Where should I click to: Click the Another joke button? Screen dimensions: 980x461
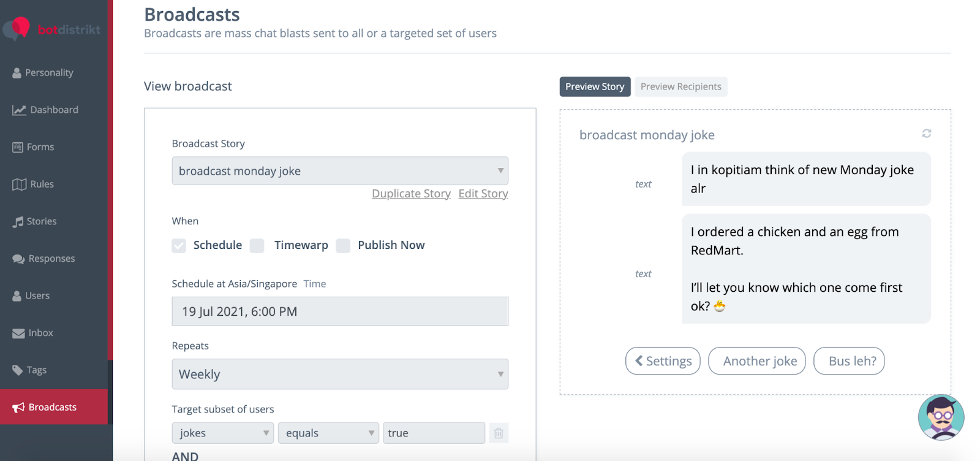757,361
